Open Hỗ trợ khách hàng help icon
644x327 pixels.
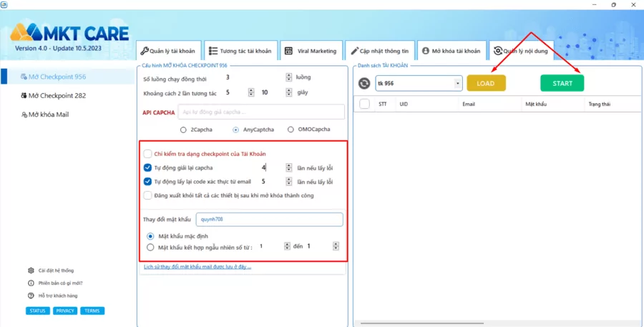tap(31, 296)
